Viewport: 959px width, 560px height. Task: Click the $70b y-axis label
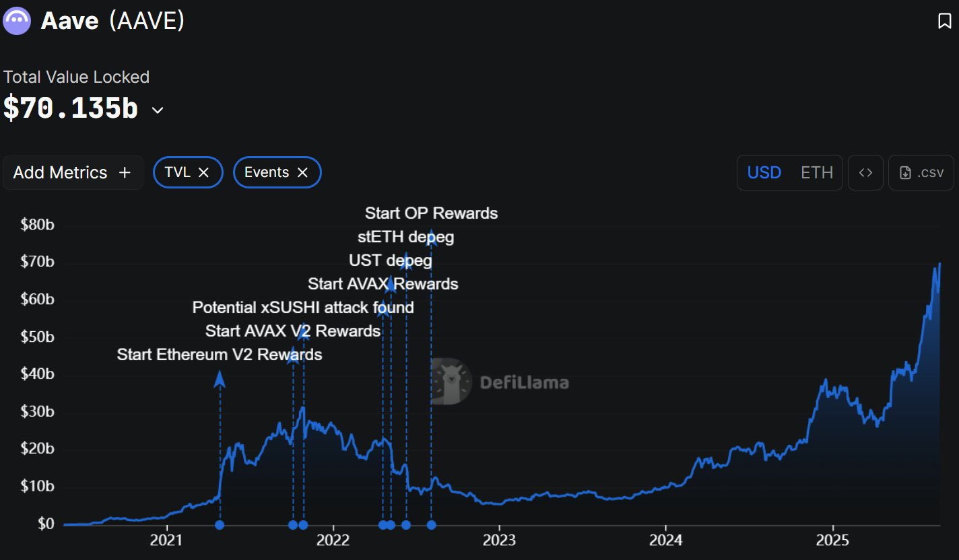pyautogui.click(x=38, y=261)
